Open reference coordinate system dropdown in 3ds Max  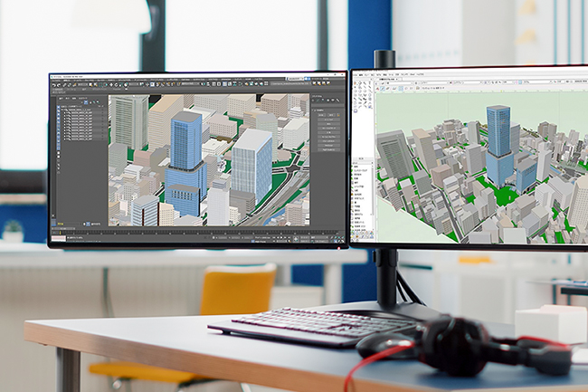point(134,85)
